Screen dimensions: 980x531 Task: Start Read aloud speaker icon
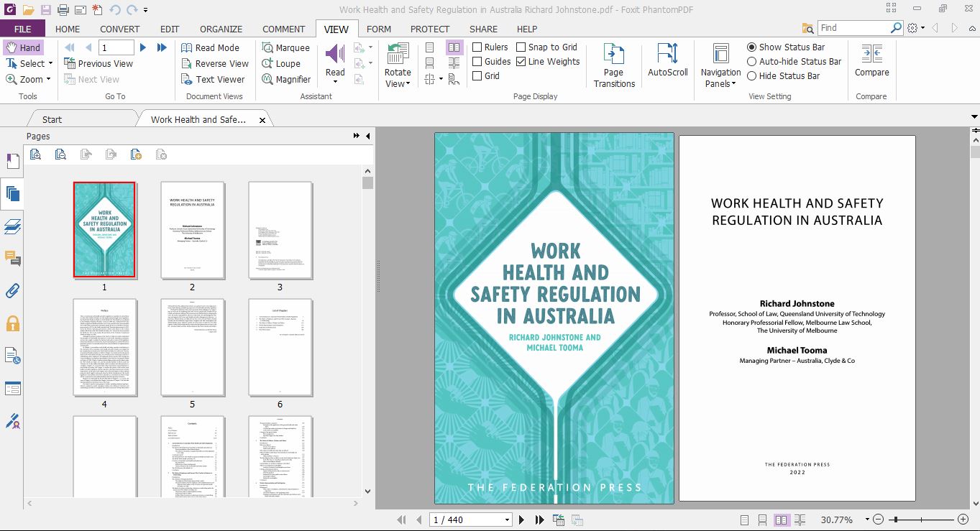point(335,54)
